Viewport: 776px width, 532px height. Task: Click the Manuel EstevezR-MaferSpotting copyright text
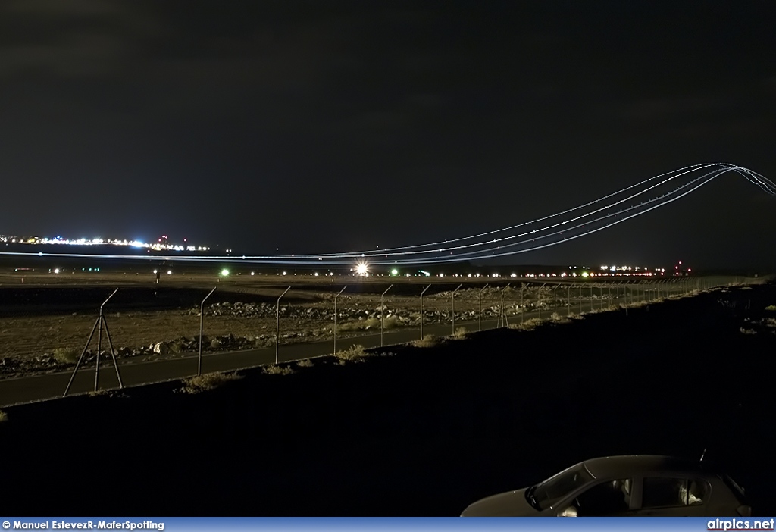83,525
